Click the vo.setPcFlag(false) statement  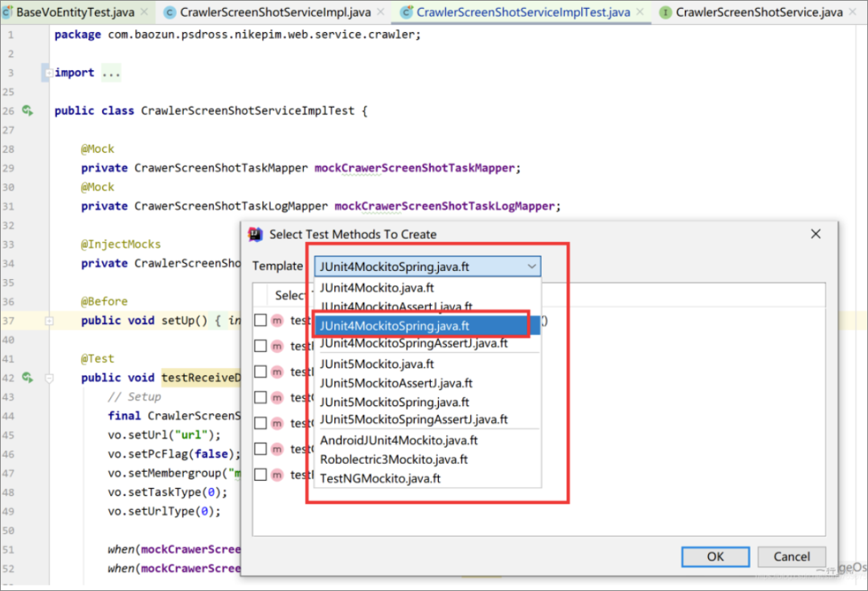point(174,454)
